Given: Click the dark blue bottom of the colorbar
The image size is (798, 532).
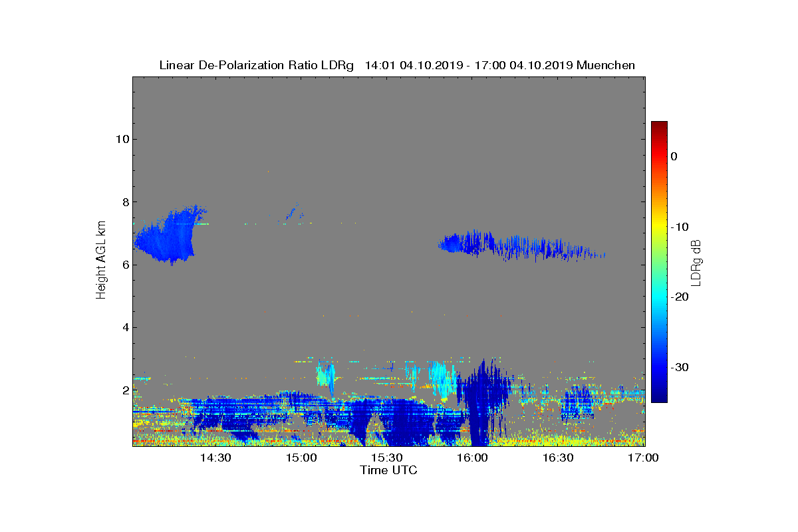Looking at the screenshot, I should tap(659, 396).
